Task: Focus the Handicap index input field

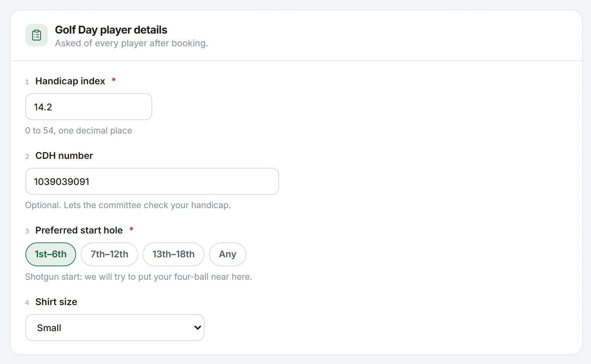Action: point(89,107)
